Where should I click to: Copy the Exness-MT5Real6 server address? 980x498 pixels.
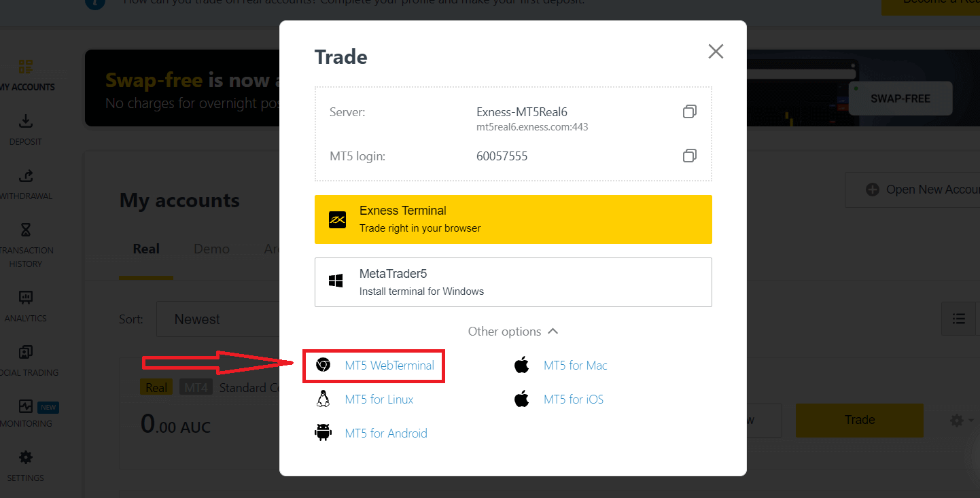tap(689, 111)
